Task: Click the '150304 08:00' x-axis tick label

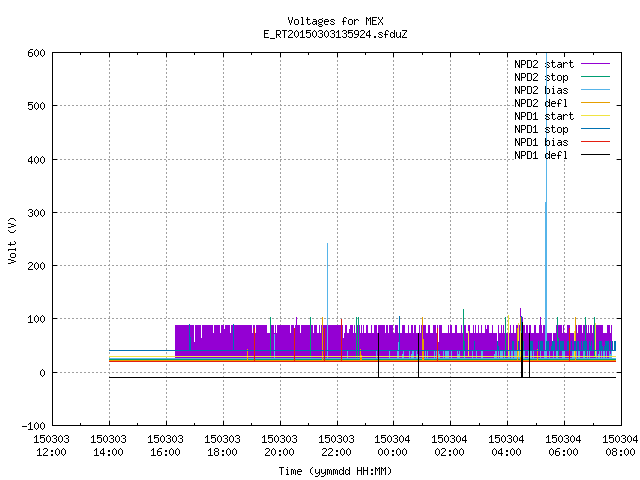Action: click(x=620, y=445)
